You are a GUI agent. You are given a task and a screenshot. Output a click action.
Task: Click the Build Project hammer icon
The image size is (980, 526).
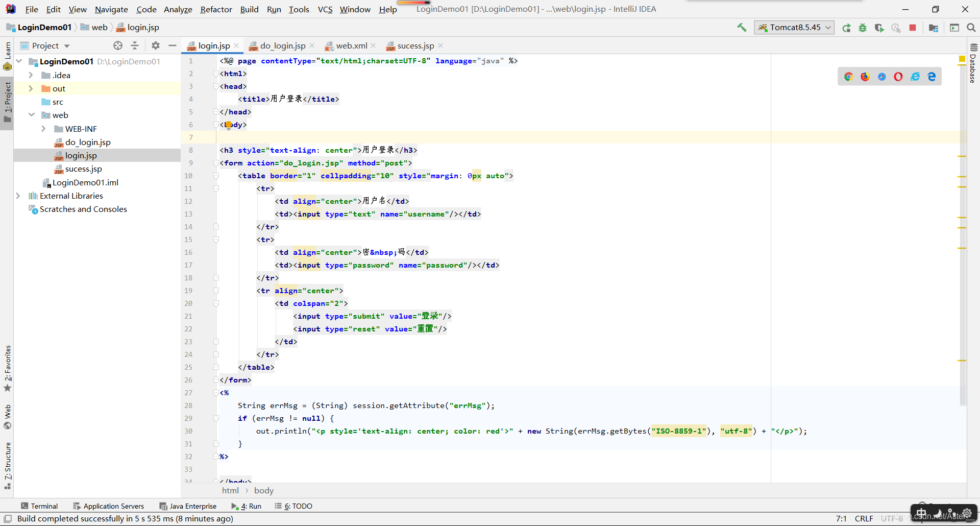tap(742, 28)
